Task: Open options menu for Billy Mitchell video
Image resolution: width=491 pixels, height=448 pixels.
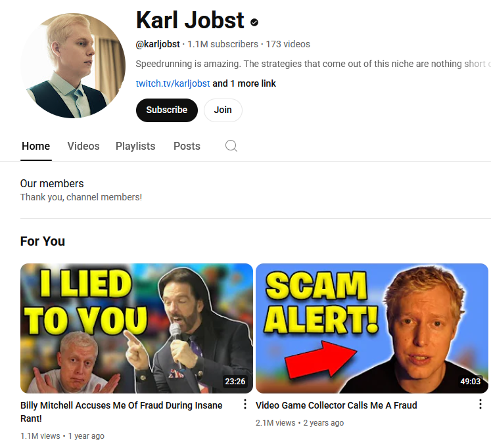Action: click(x=245, y=404)
